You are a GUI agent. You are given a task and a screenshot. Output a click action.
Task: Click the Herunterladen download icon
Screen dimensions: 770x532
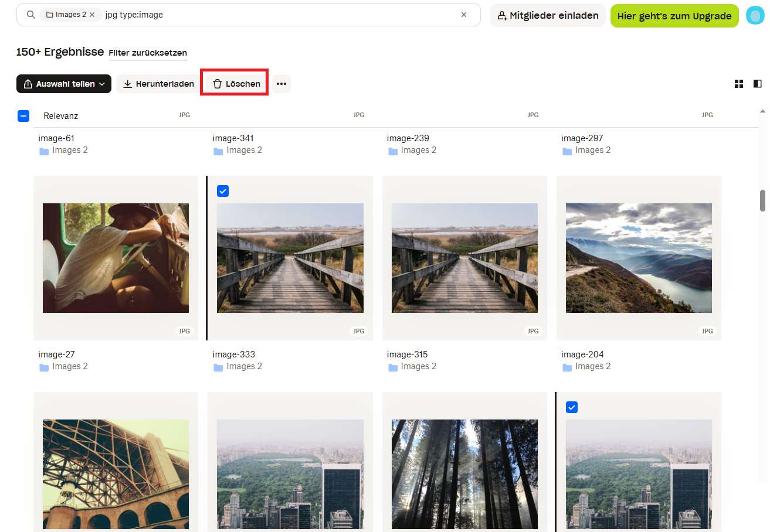click(x=127, y=84)
